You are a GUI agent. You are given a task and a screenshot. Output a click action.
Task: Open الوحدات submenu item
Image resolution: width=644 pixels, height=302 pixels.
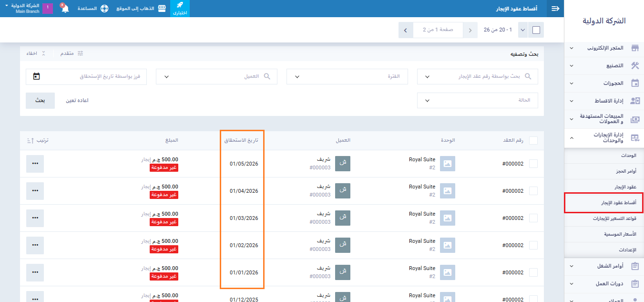604,156
